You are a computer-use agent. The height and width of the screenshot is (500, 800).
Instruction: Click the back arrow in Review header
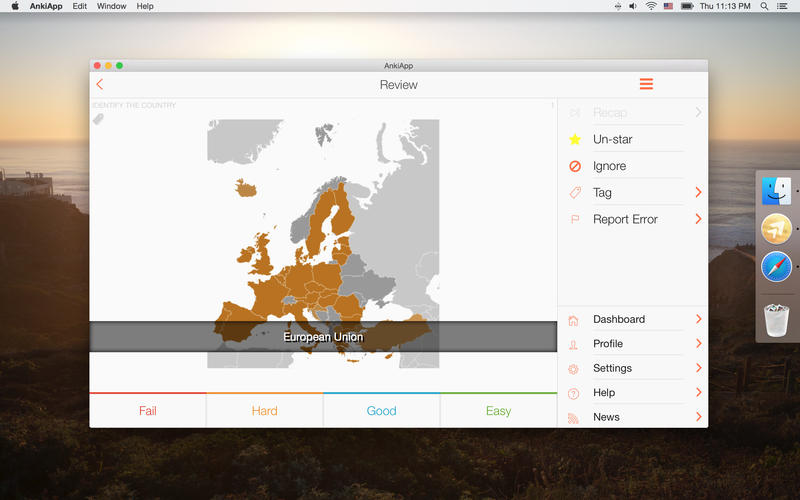(99, 85)
